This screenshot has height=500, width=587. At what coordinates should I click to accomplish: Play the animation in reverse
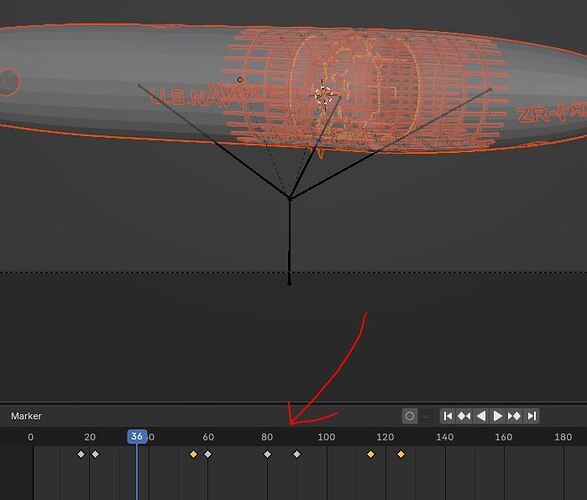481,416
